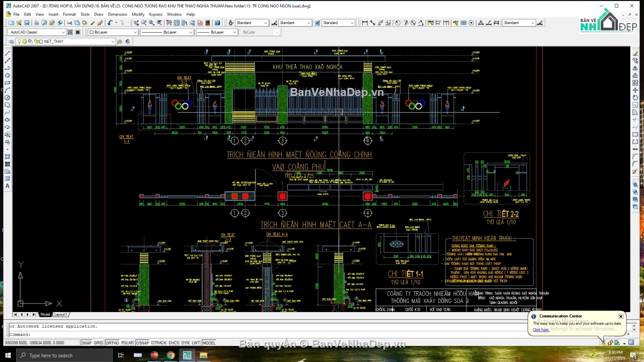Click the Angular dimension icon
Screen dimensions: 644x362
point(421,23)
